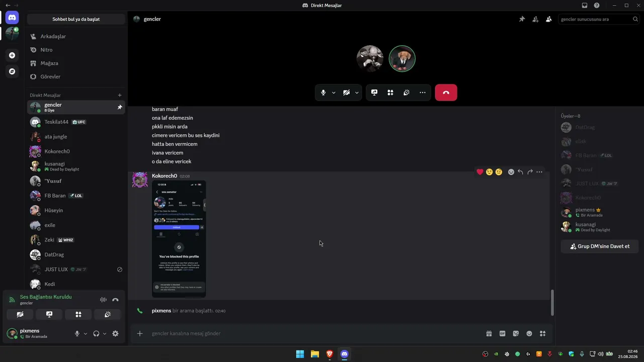The width and height of the screenshot is (644, 362).
Task: Toggle the member list visibility
Action: point(548,19)
